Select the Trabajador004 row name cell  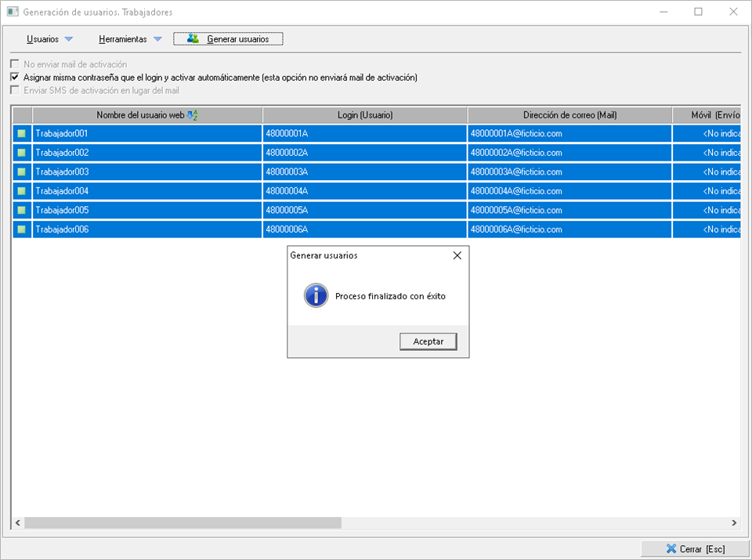tap(147, 191)
